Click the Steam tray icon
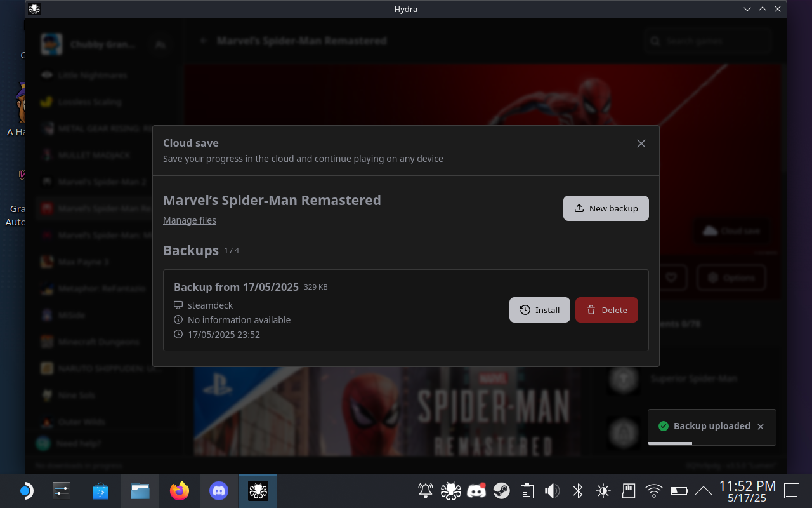812x508 pixels. [x=502, y=491]
